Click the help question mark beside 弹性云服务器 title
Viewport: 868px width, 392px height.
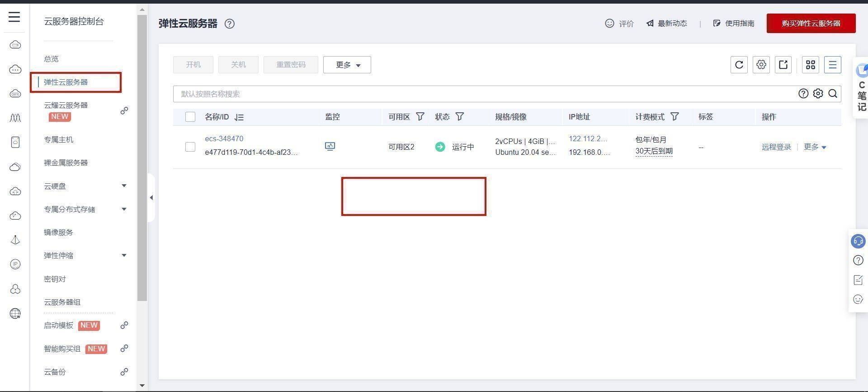tap(230, 24)
